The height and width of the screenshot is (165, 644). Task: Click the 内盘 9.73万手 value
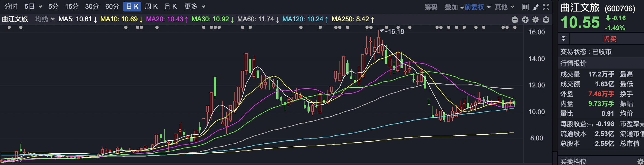(601, 104)
